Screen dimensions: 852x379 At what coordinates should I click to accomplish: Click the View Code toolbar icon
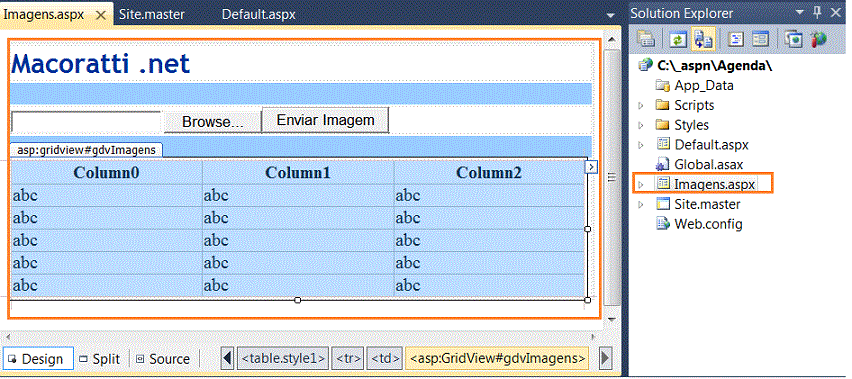point(736,39)
